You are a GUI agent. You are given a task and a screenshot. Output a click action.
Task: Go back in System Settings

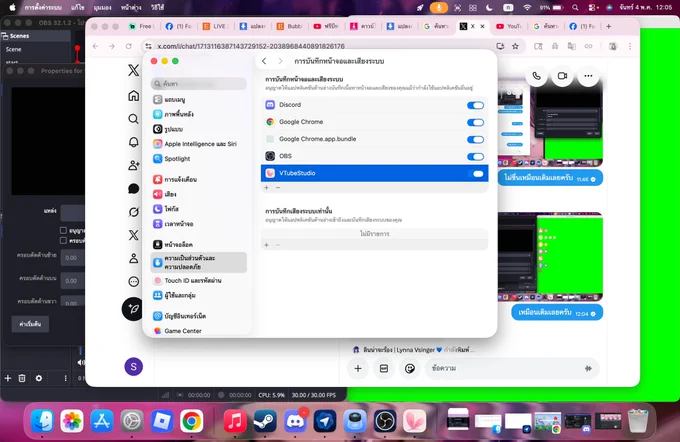[x=264, y=61]
